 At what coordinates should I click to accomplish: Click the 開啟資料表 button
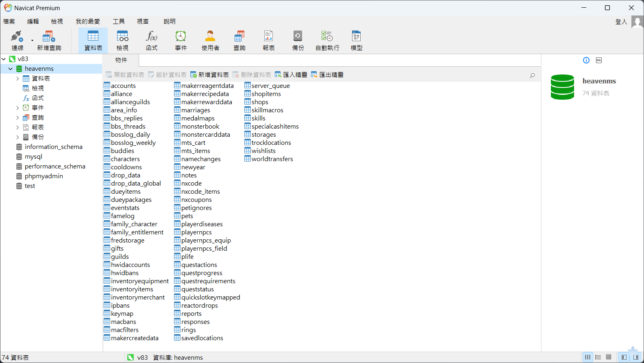(125, 75)
